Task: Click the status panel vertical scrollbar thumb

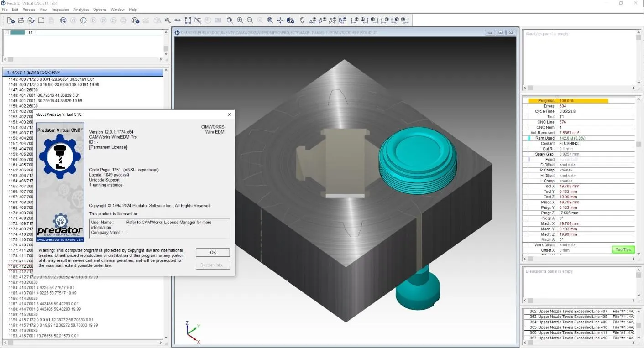Action: click(639, 144)
